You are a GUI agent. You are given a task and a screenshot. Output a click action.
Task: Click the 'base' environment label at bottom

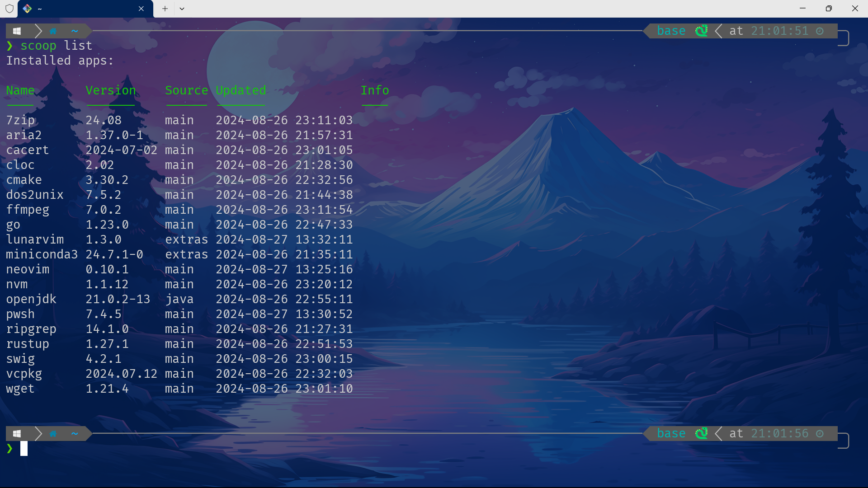671,433
